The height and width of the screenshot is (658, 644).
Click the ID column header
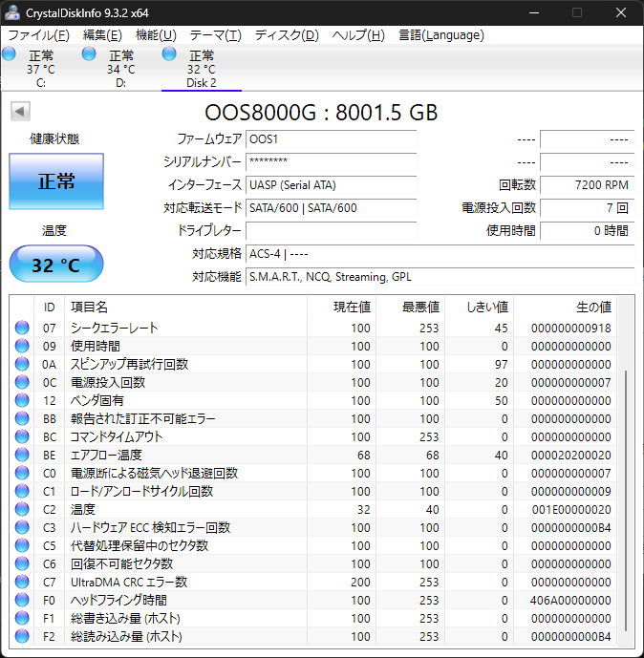click(49, 307)
